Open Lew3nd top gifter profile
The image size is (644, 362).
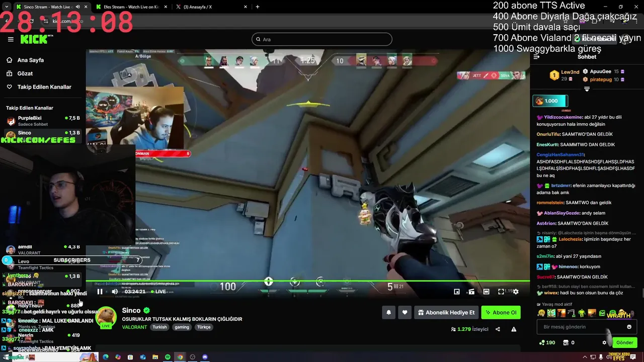[x=570, y=72]
